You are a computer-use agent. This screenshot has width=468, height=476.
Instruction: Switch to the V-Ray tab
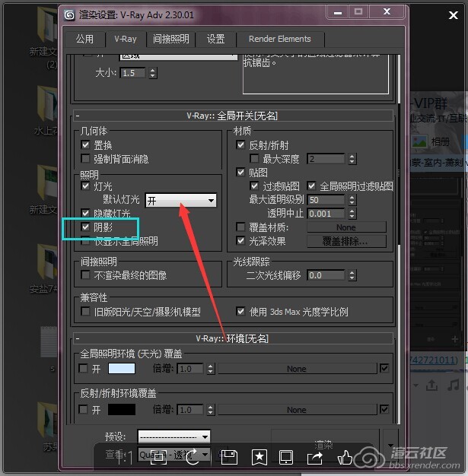click(x=126, y=40)
